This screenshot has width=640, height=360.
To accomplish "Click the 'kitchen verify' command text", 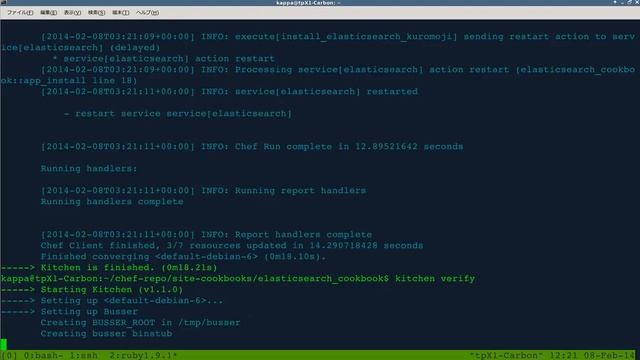I will [x=435, y=279].
